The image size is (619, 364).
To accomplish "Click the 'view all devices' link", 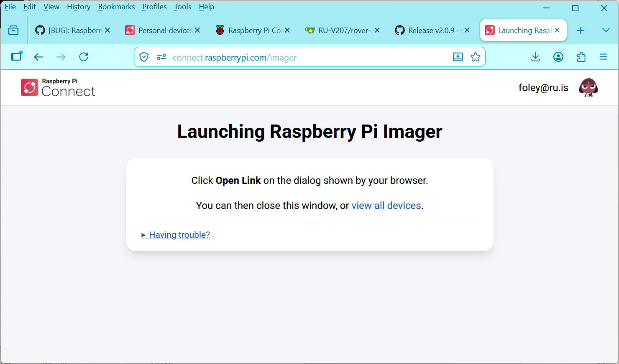I will pos(386,206).
